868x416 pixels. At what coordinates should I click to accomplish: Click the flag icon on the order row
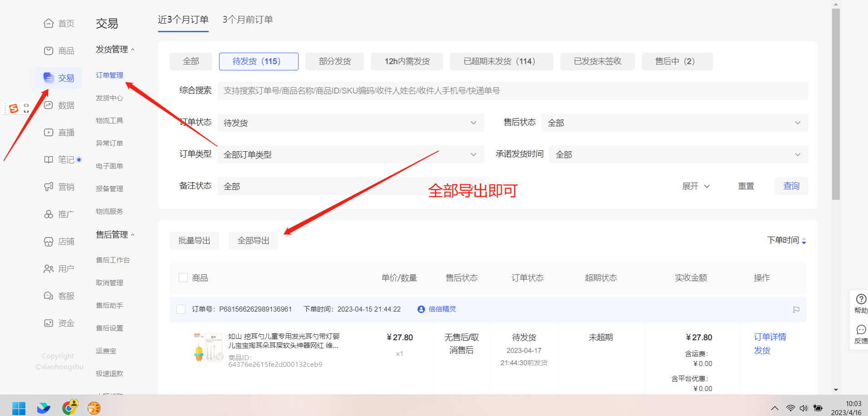[796, 310]
